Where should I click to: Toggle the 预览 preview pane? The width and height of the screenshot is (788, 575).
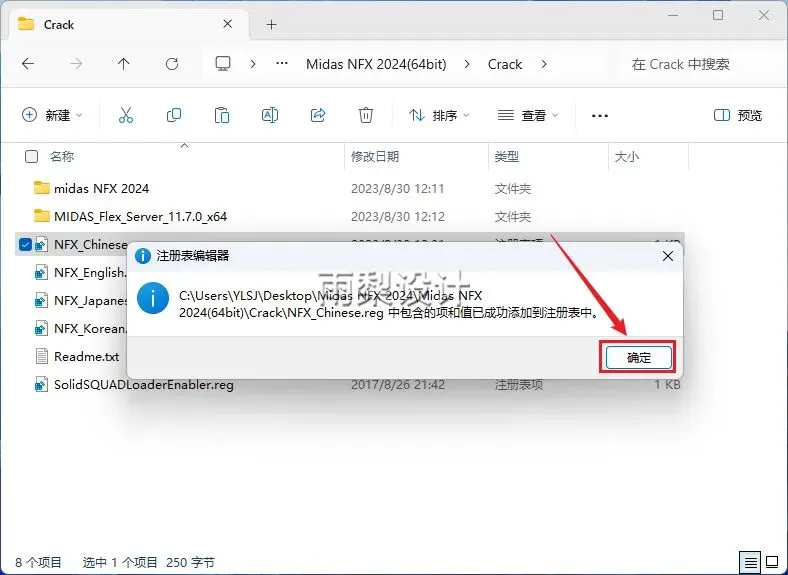(738, 116)
